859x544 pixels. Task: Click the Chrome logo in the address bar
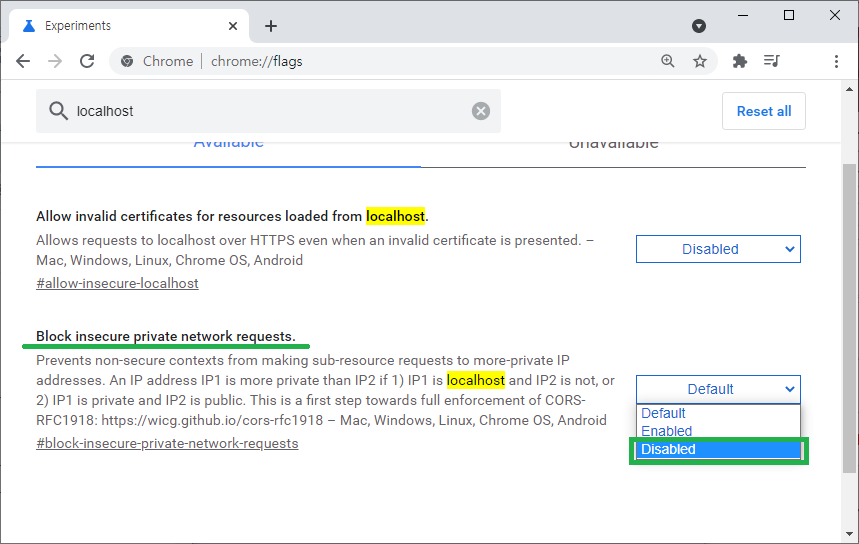127,61
